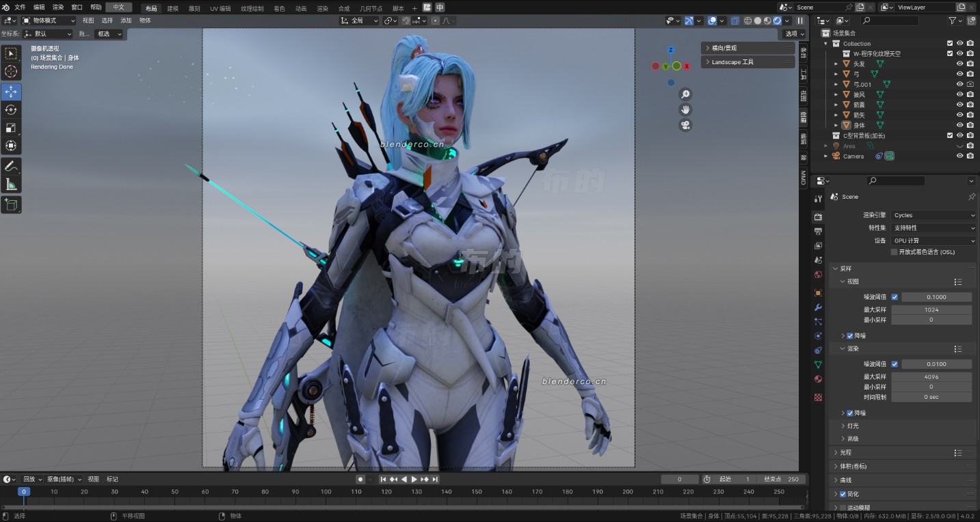Screen dimensions: 980x522
Task: Open the 全局 transform orientation dropdown
Action: (x=360, y=20)
